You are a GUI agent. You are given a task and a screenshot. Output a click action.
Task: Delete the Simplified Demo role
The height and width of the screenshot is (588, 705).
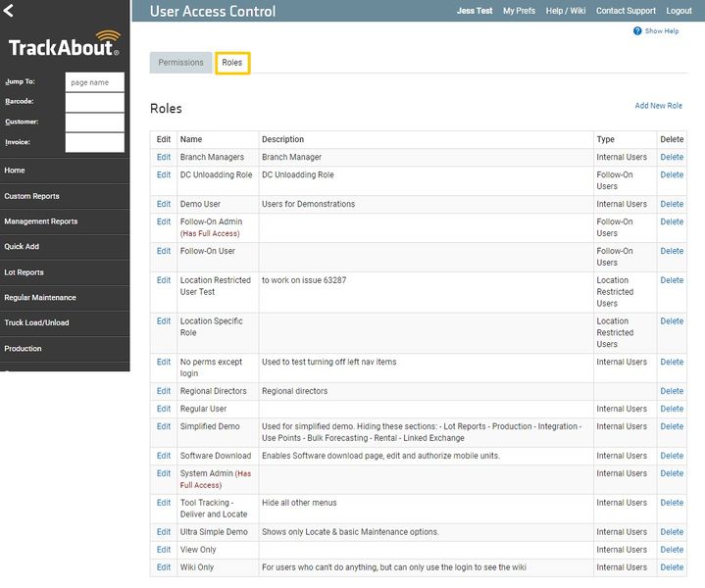[x=672, y=426]
